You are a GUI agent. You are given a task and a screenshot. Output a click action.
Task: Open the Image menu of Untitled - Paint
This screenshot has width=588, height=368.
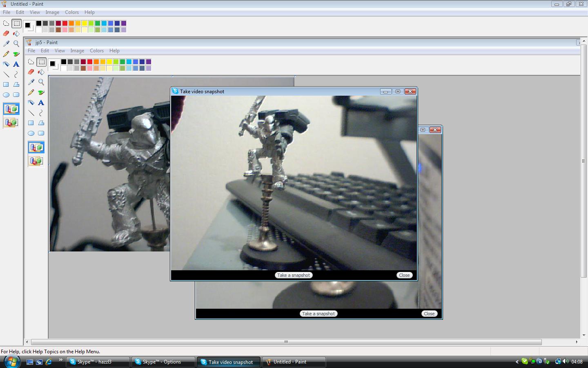point(52,12)
